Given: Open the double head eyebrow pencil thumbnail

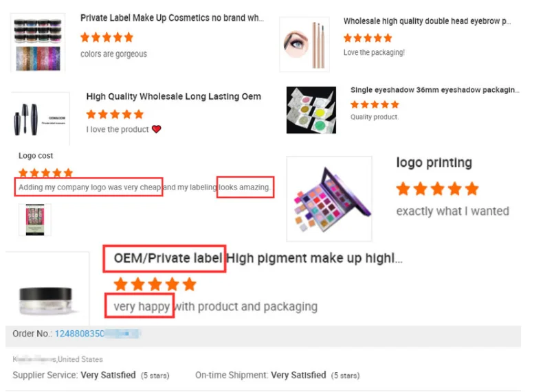Looking at the screenshot, I should point(304,45).
